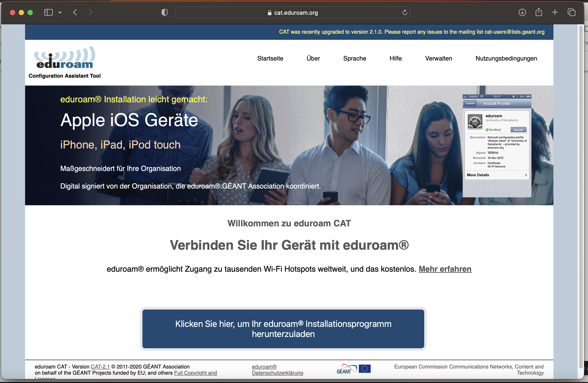This screenshot has width=588, height=383.
Task: Open the eduroam Datenschutzerklärung link
Action: click(277, 370)
